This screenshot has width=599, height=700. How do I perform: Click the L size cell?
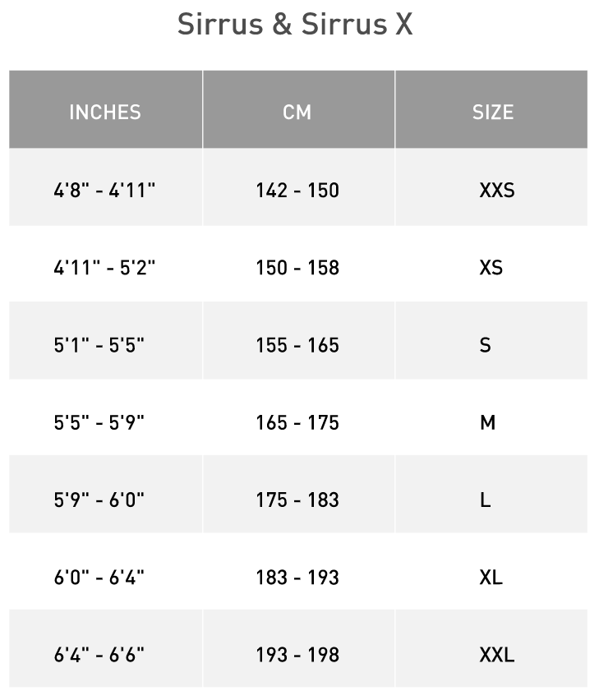click(x=485, y=500)
